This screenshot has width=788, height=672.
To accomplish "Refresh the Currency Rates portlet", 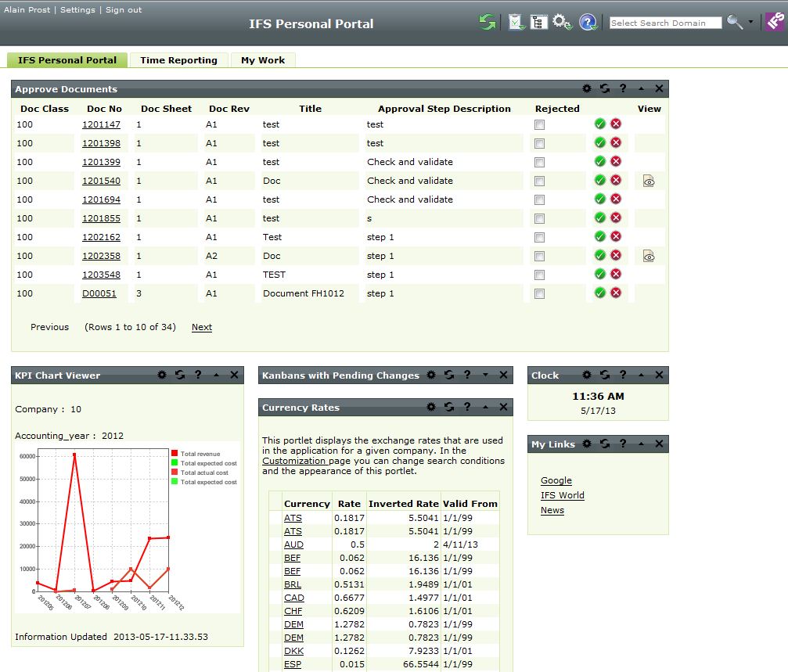I will click(449, 407).
